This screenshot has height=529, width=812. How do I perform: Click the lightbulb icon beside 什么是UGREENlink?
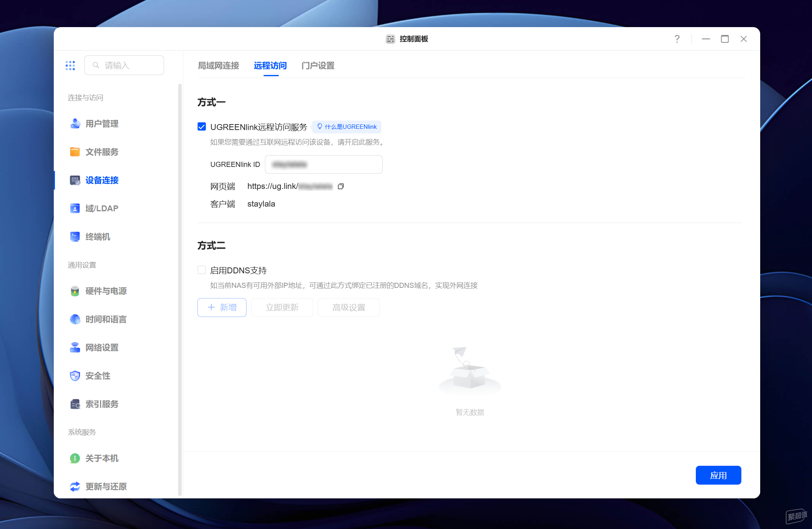coord(320,126)
